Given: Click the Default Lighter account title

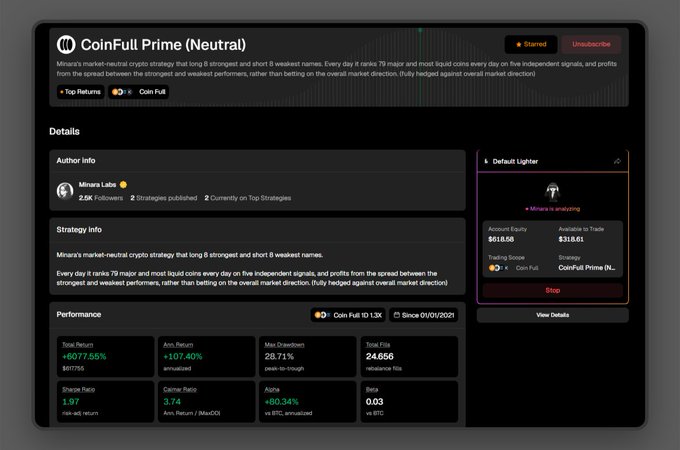Looking at the screenshot, I should click(515, 161).
